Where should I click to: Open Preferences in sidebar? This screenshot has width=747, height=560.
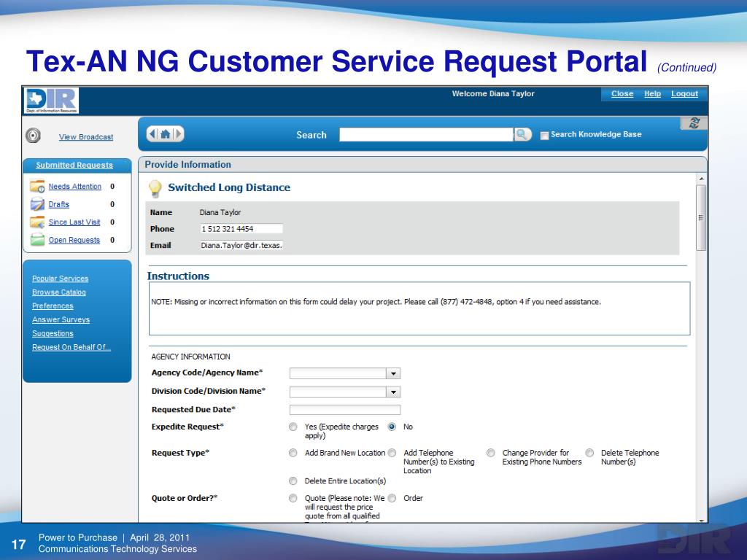(x=53, y=306)
